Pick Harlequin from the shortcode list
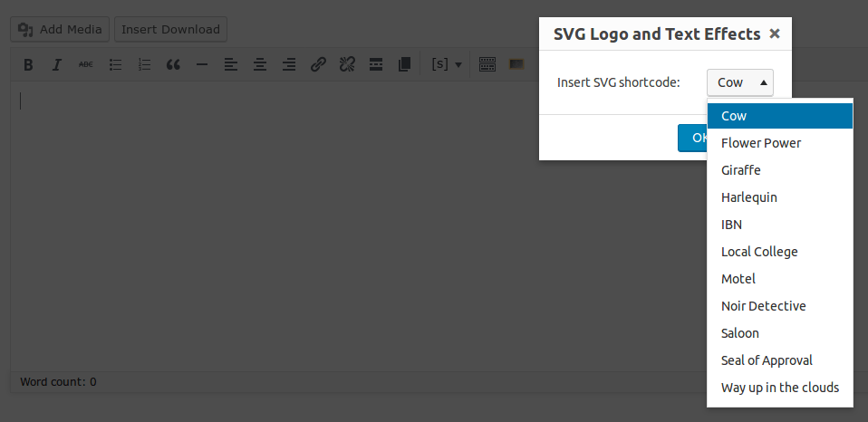 [x=780, y=197]
